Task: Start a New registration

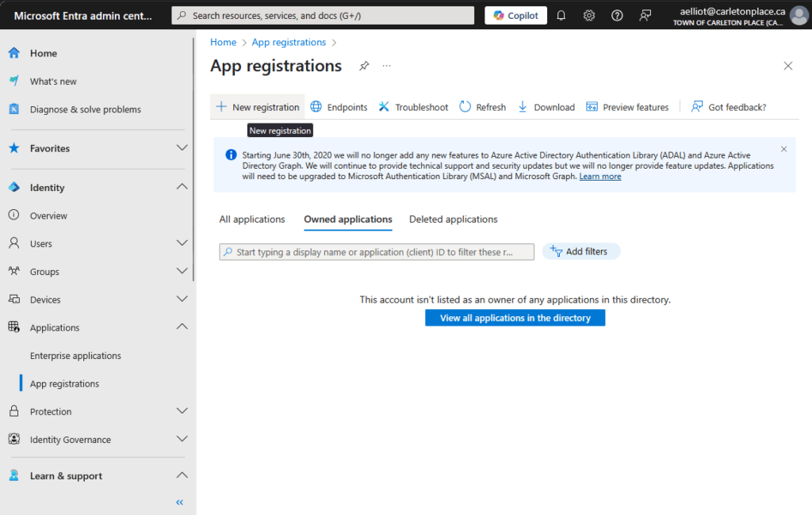Action: click(257, 106)
